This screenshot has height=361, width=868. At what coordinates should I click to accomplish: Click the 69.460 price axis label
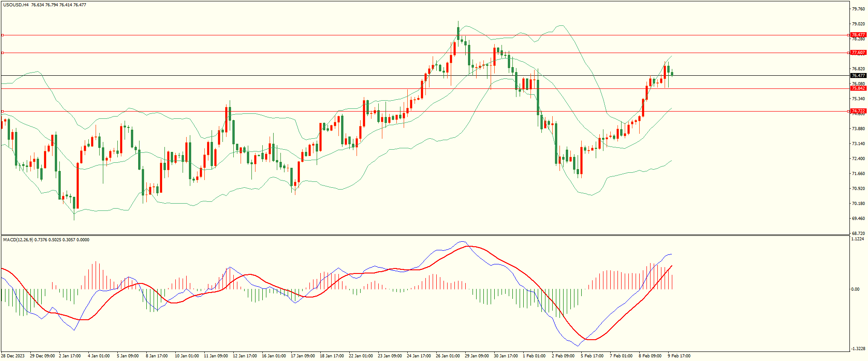point(858,219)
